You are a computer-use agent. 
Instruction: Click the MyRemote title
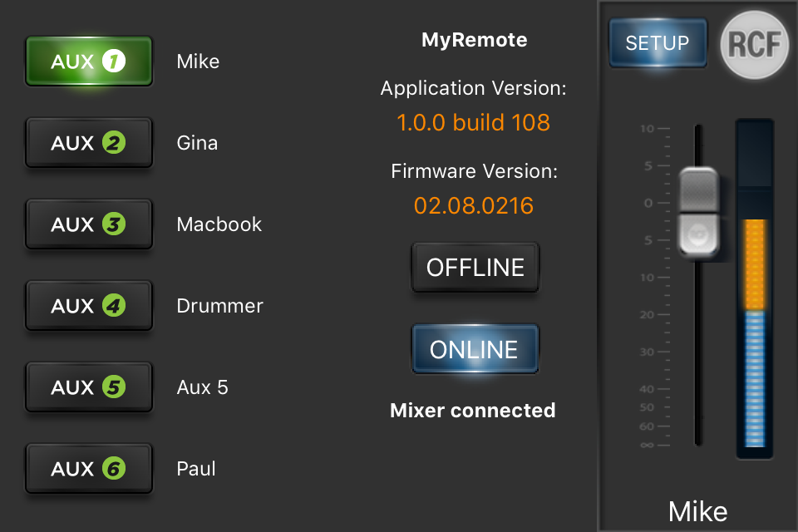click(474, 39)
